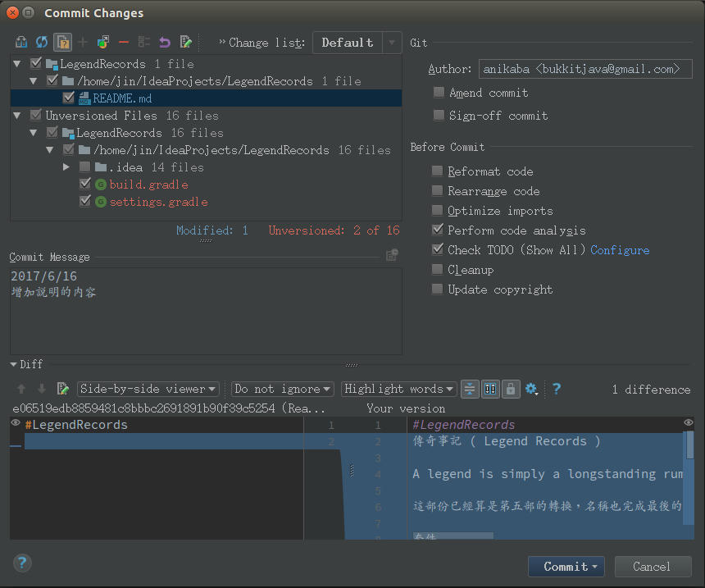This screenshot has height=588, width=705.
Task: Enable Update copyright checkbox
Action: [x=437, y=289]
